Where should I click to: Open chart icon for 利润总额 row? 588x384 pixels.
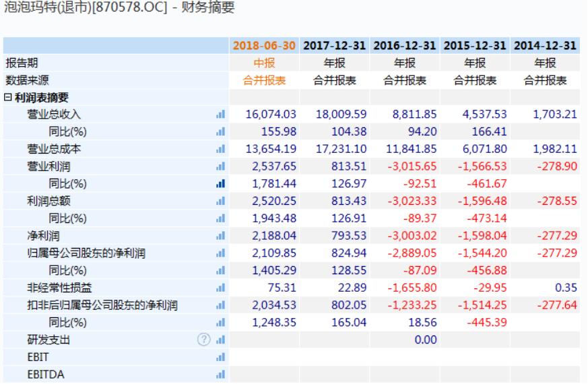(220, 201)
